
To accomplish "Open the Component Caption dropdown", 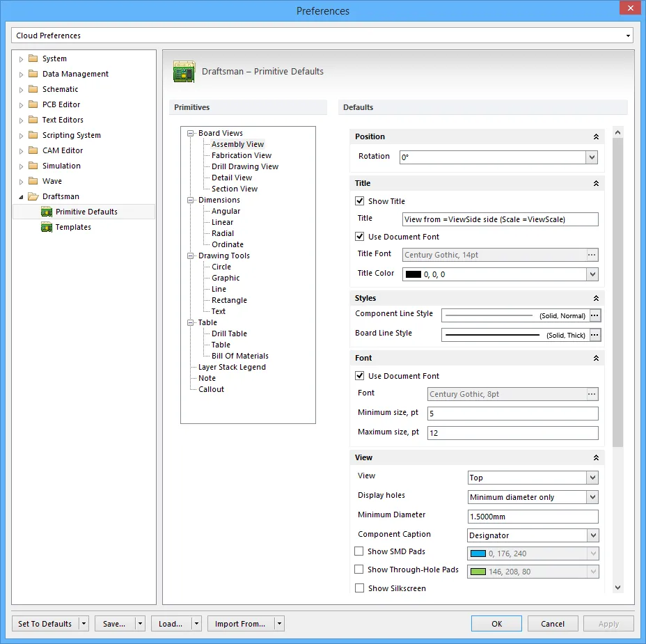I will click(593, 535).
